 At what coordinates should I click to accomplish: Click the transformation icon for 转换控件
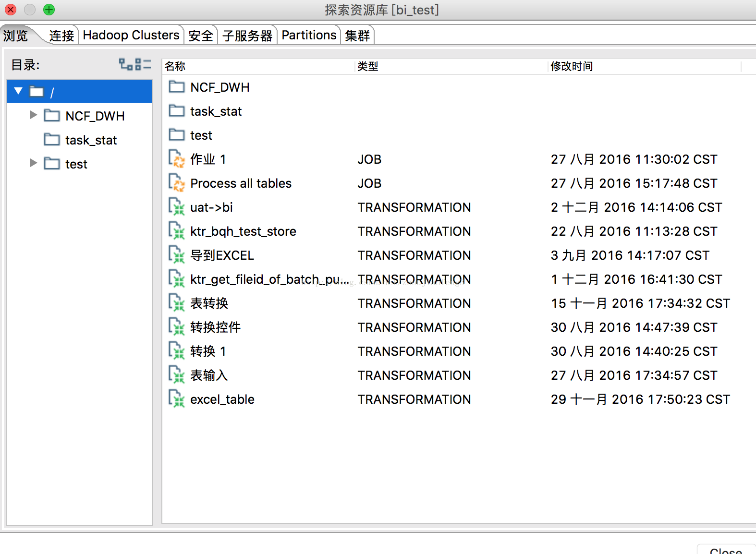coord(177,326)
